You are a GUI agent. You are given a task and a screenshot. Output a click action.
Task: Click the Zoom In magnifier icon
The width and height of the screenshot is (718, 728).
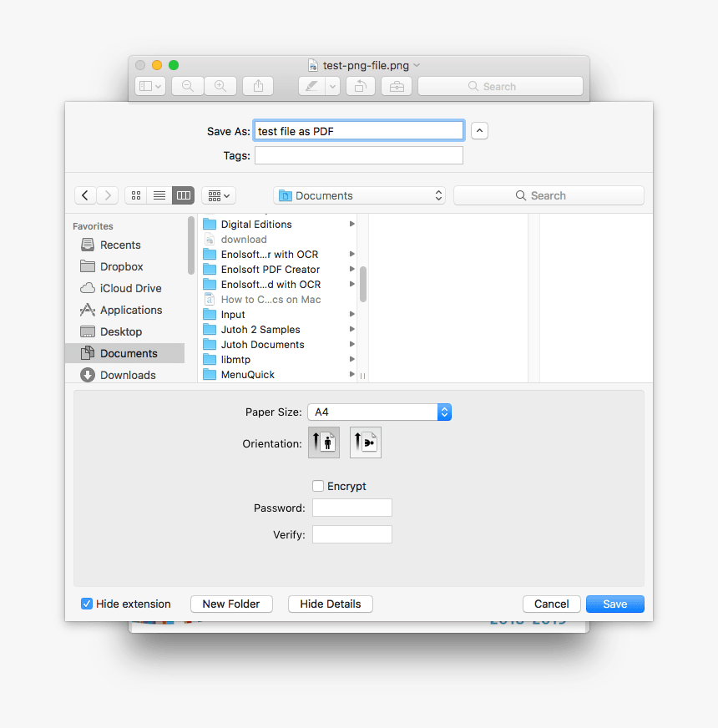point(220,85)
